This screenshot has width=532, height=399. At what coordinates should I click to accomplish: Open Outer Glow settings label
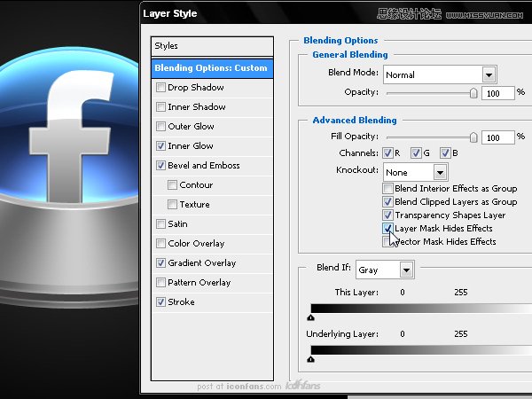191,127
